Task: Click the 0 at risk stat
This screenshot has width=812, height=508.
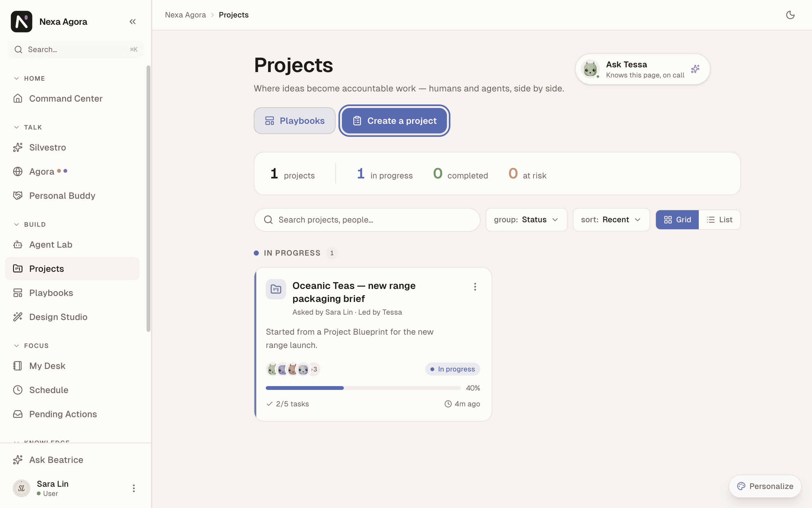Action: [527, 174]
